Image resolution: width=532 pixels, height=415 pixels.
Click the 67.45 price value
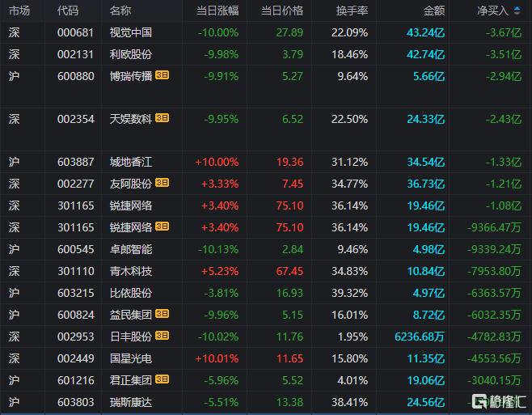289,271
